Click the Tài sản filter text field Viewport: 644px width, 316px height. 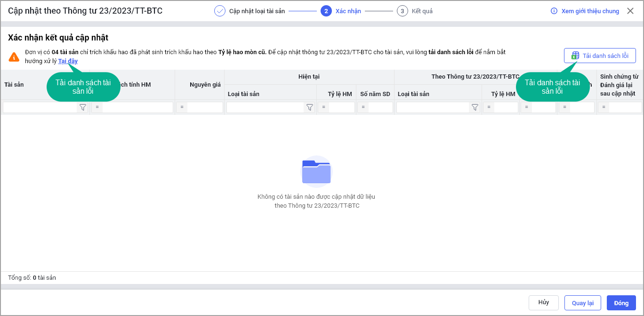[x=40, y=107]
